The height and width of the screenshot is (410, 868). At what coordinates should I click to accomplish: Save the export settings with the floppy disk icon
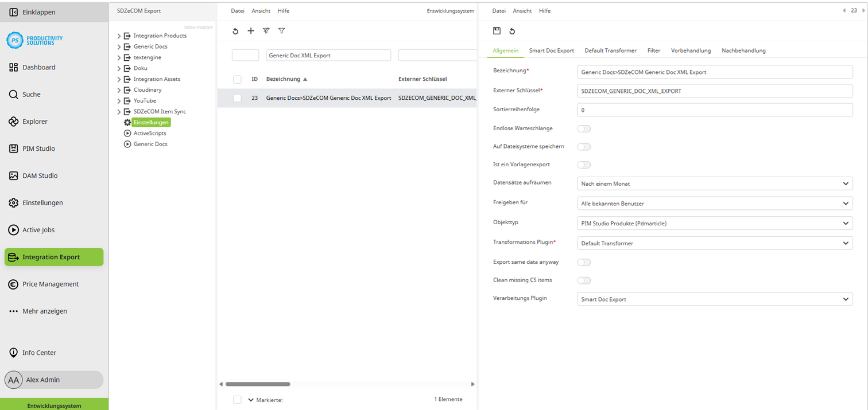pyautogui.click(x=497, y=31)
